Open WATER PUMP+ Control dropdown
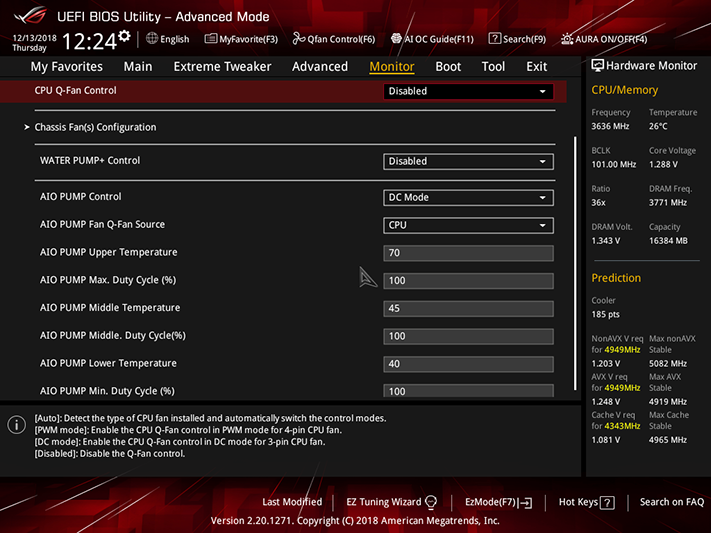The image size is (711, 533). [468, 161]
